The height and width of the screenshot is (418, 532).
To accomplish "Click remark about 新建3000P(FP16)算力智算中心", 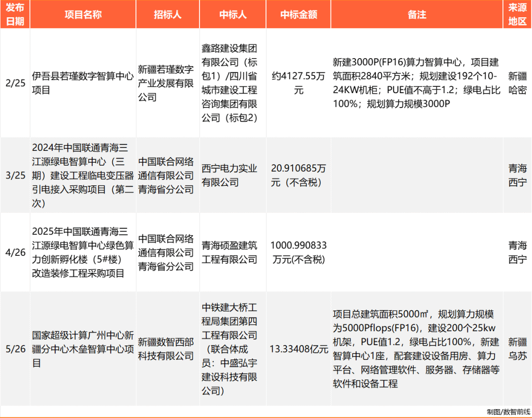I will click(x=417, y=83).
